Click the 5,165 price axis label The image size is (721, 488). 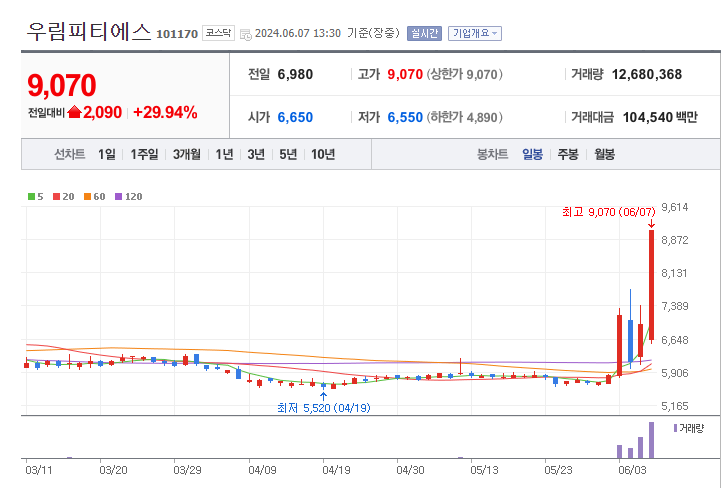pyautogui.click(x=675, y=406)
